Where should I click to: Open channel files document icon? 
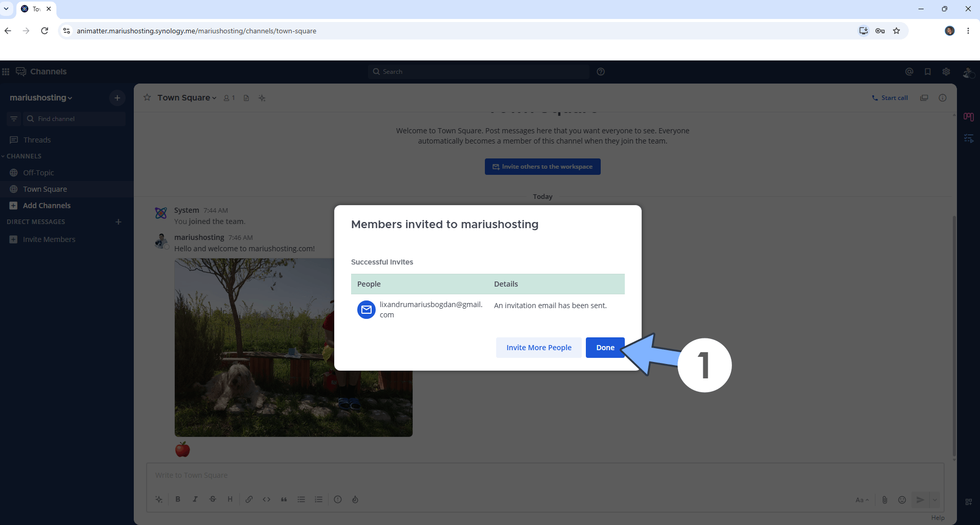tap(247, 98)
